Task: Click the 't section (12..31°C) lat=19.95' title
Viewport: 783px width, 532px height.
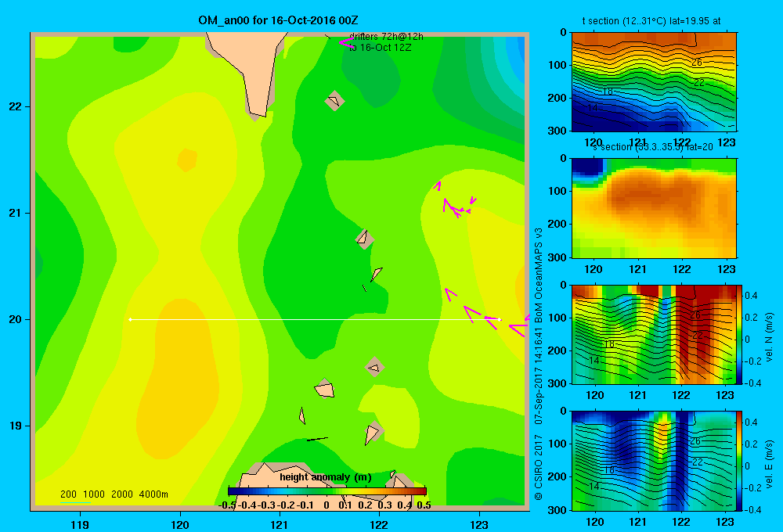Action: 651,21
